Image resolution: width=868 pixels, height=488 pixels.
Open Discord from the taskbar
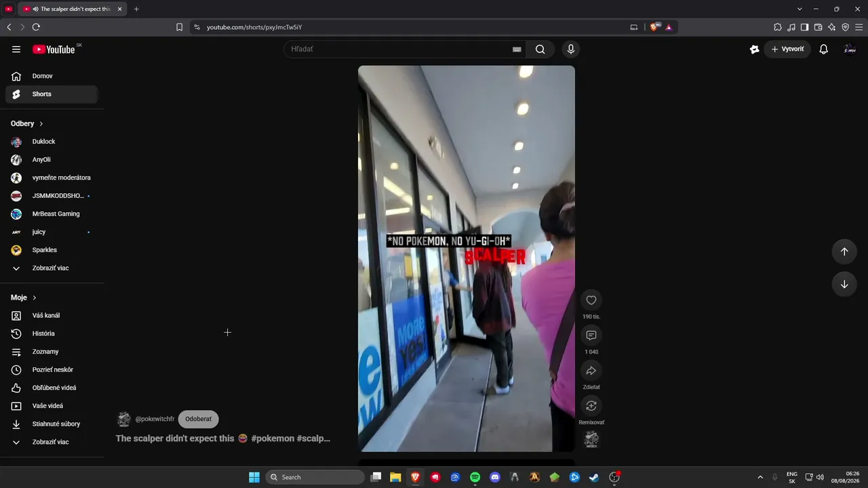coord(495,477)
